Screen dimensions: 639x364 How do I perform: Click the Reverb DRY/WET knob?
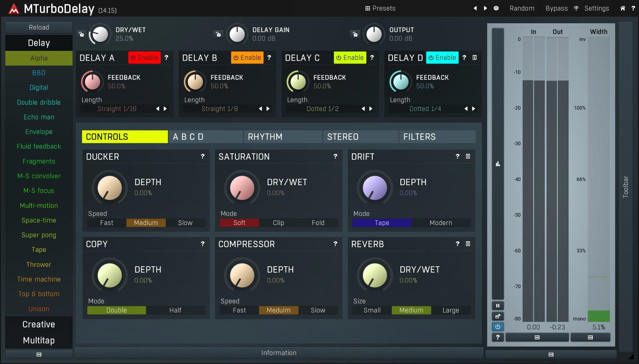pos(375,275)
